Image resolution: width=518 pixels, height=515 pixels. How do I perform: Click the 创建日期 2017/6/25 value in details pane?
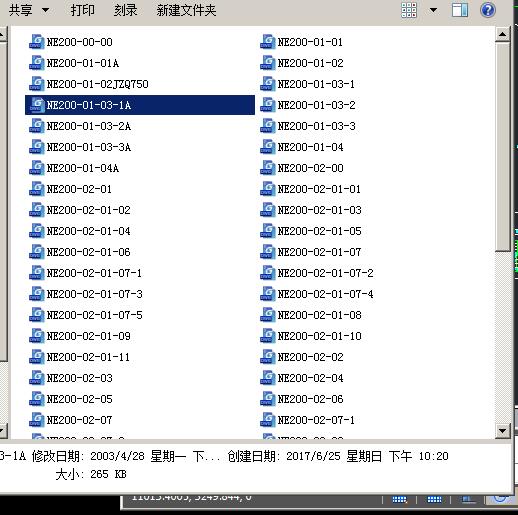pyautogui.click(x=367, y=456)
